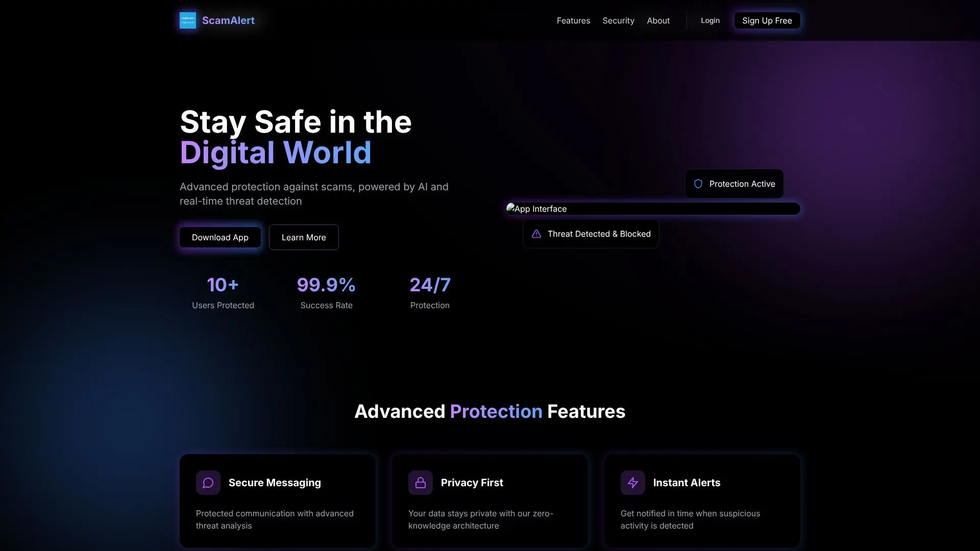Click the Advanced Protection Features heading

click(490, 411)
